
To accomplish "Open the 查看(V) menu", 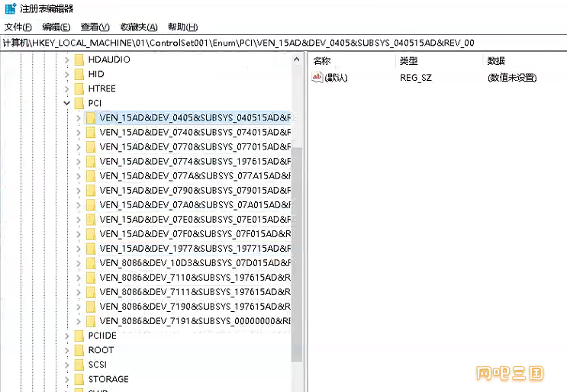I will coord(95,27).
